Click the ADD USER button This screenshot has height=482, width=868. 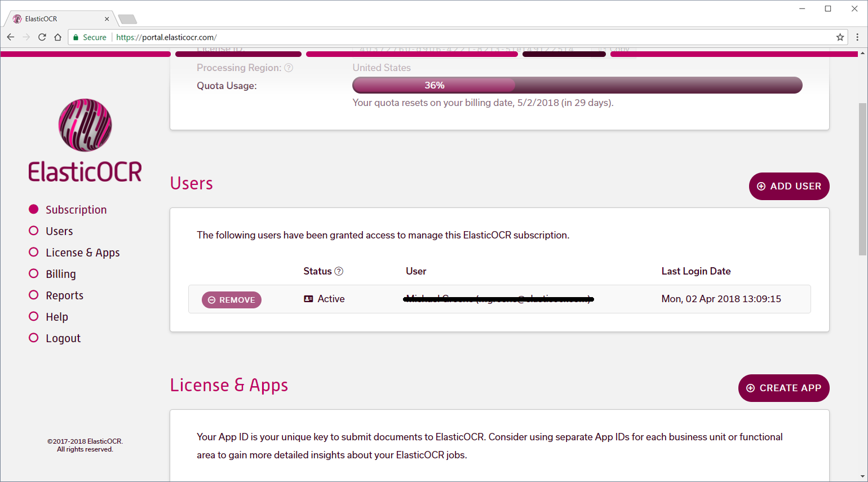click(789, 186)
